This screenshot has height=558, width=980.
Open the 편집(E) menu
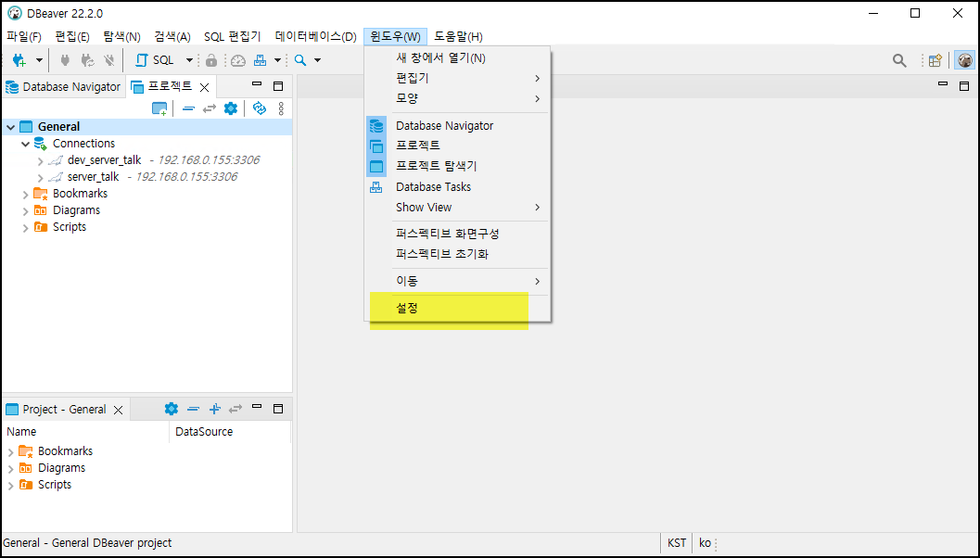[x=72, y=37]
